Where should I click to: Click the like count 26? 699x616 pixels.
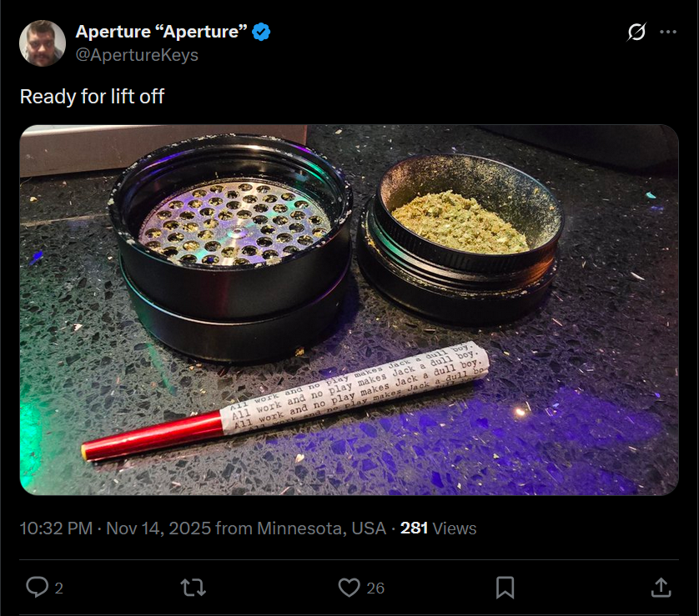coord(375,588)
